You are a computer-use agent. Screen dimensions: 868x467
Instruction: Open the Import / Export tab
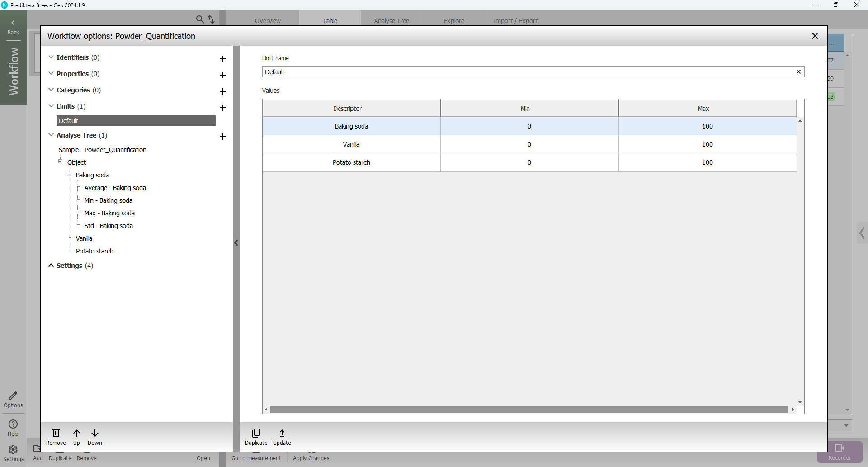[515, 21]
